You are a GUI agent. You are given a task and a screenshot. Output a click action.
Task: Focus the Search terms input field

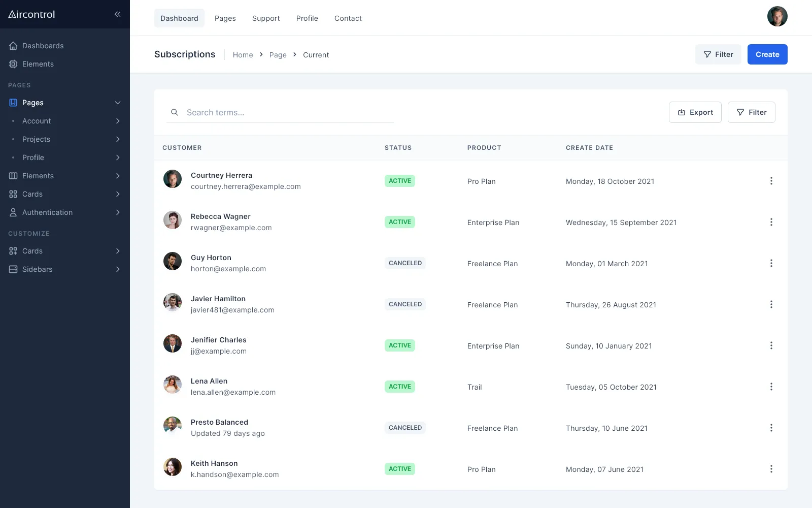280,112
